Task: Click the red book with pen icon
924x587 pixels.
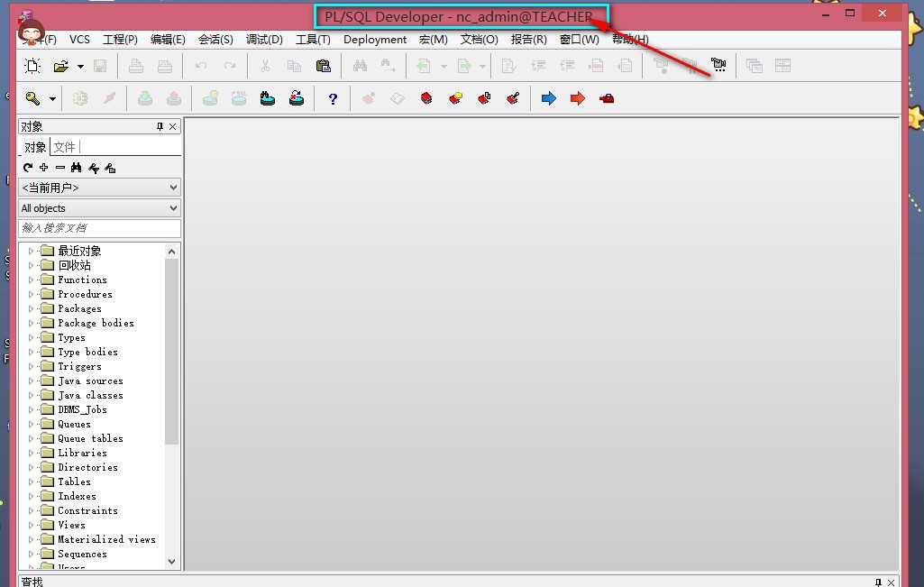Action: point(513,98)
